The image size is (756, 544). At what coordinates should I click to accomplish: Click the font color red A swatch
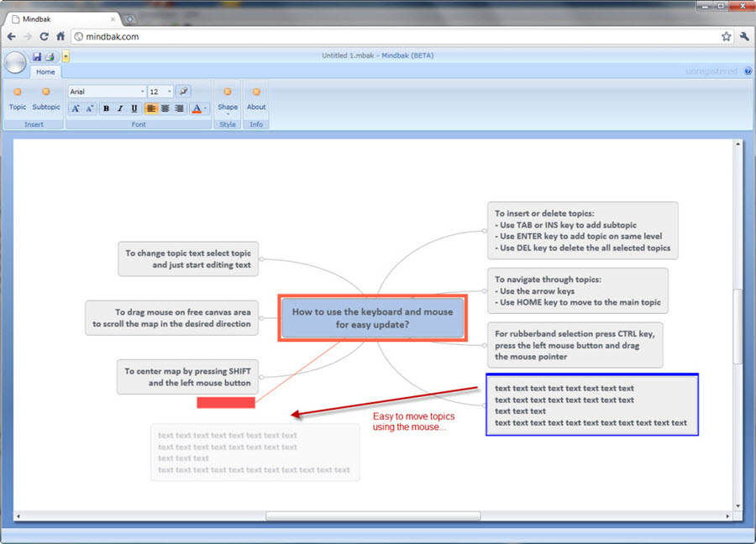point(197,108)
